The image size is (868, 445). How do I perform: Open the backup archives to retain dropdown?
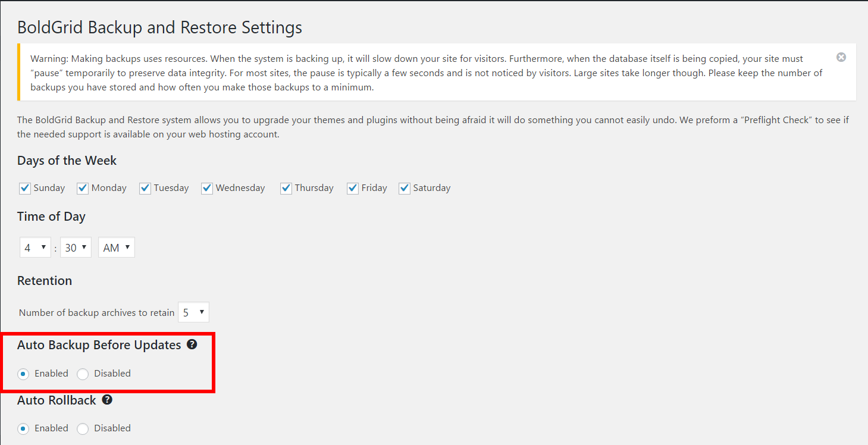193,312
